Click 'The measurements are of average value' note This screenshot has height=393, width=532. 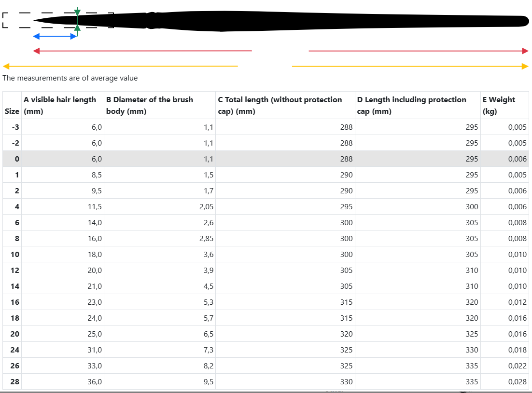pos(70,78)
